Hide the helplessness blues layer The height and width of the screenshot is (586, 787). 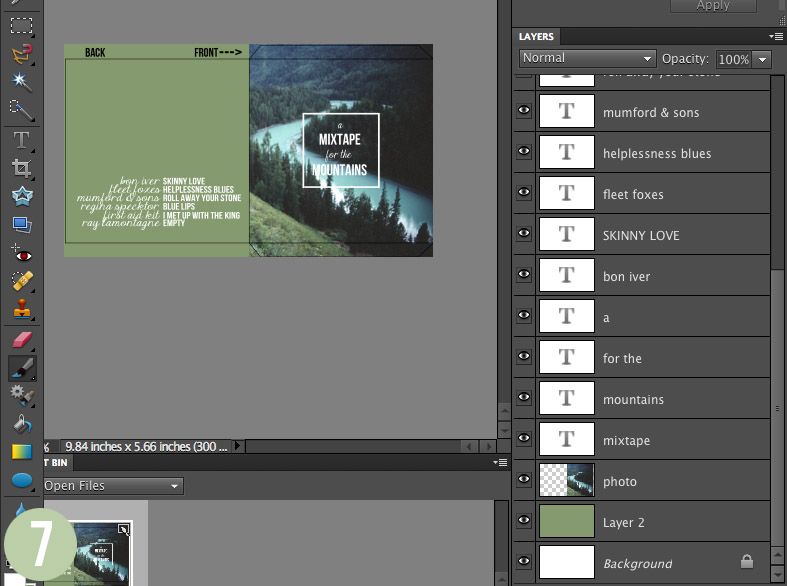pyautogui.click(x=524, y=151)
